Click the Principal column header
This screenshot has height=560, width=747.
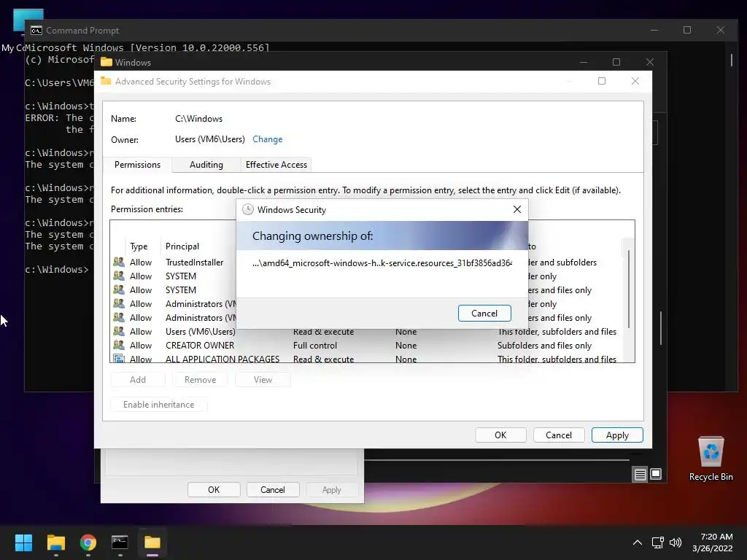(182, 246)
